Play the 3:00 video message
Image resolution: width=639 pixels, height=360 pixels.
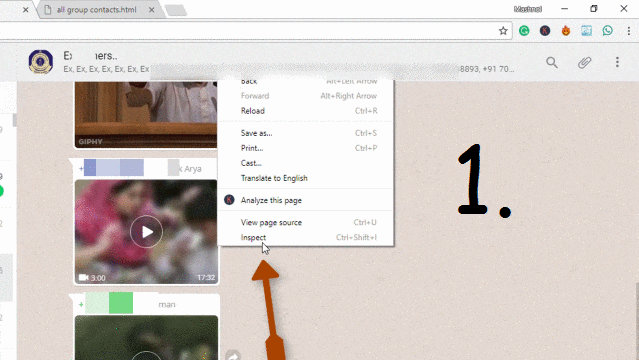tap(146, 232)
